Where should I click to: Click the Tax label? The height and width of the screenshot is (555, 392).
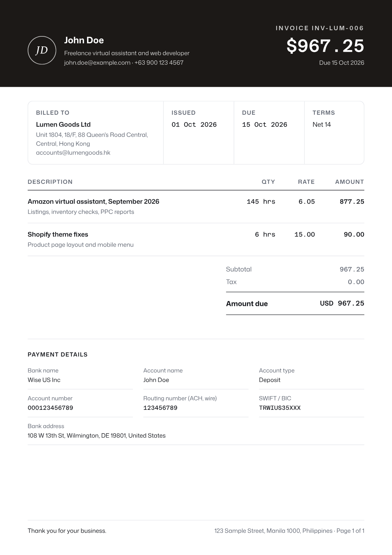pos(231,282)
